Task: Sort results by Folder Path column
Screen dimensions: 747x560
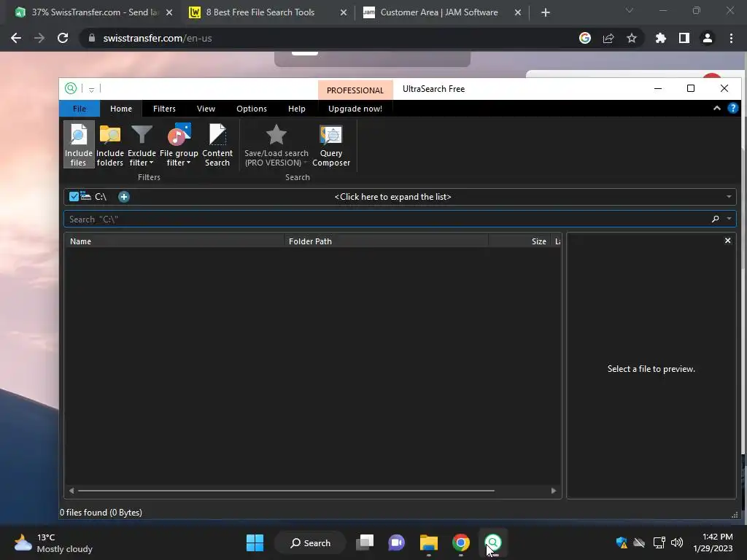Action: 387,241
